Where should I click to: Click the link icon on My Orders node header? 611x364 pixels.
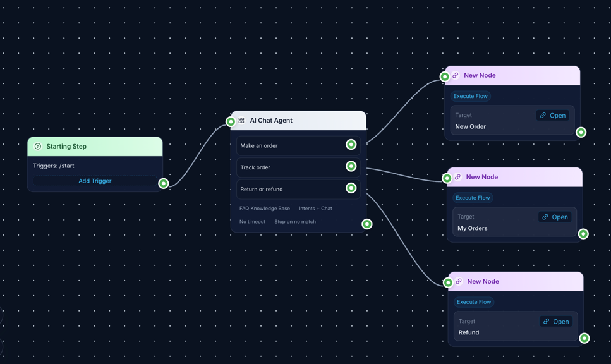click(x=457, y=177)
